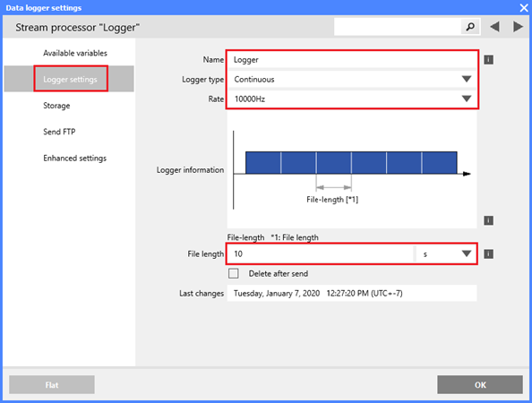Close the Data logger settings dialog
This screenshot has width=532, height=403.
pos(524,7)
